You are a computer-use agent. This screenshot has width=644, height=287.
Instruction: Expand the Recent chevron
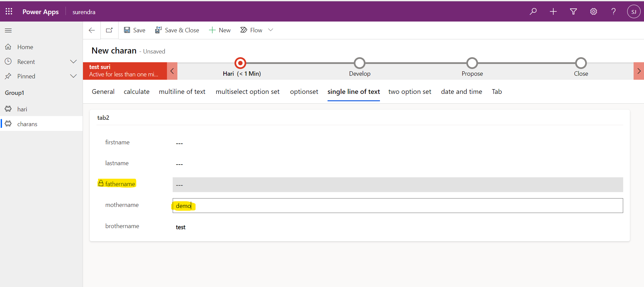click(73, 62)
